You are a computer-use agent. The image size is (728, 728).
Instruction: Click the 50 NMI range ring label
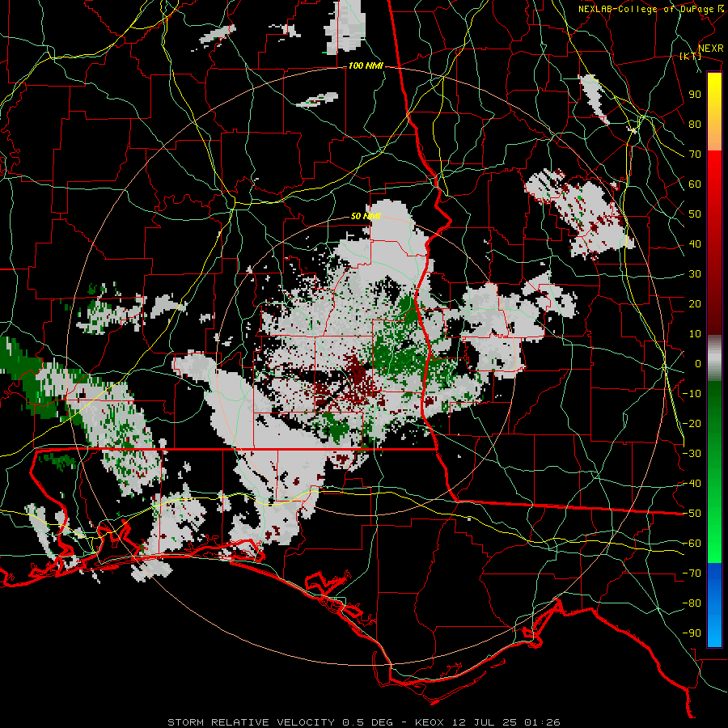tap(366, 216)
